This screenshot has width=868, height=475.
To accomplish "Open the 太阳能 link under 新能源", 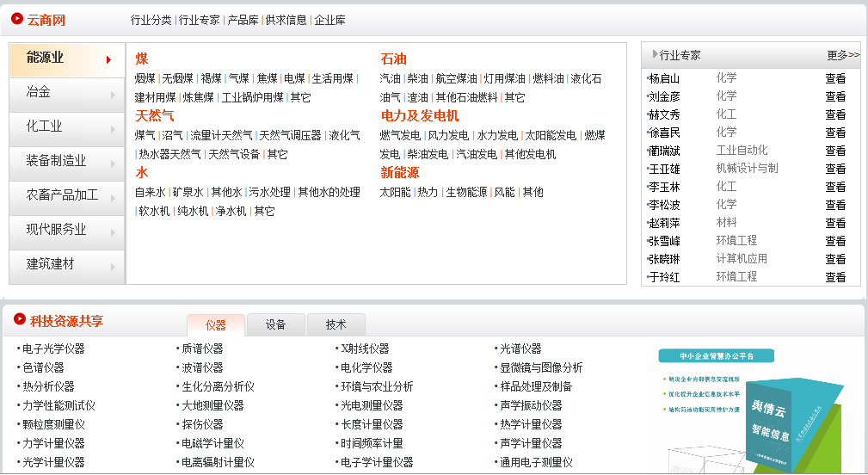I will (395, 192).
